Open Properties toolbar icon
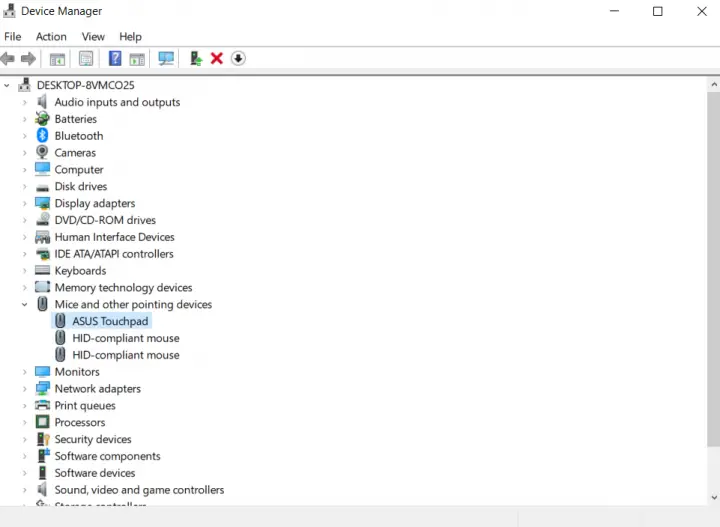 [86, 59]
